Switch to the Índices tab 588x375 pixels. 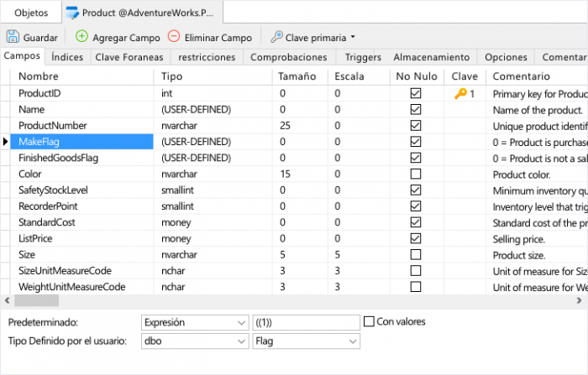tap(67, 57)
